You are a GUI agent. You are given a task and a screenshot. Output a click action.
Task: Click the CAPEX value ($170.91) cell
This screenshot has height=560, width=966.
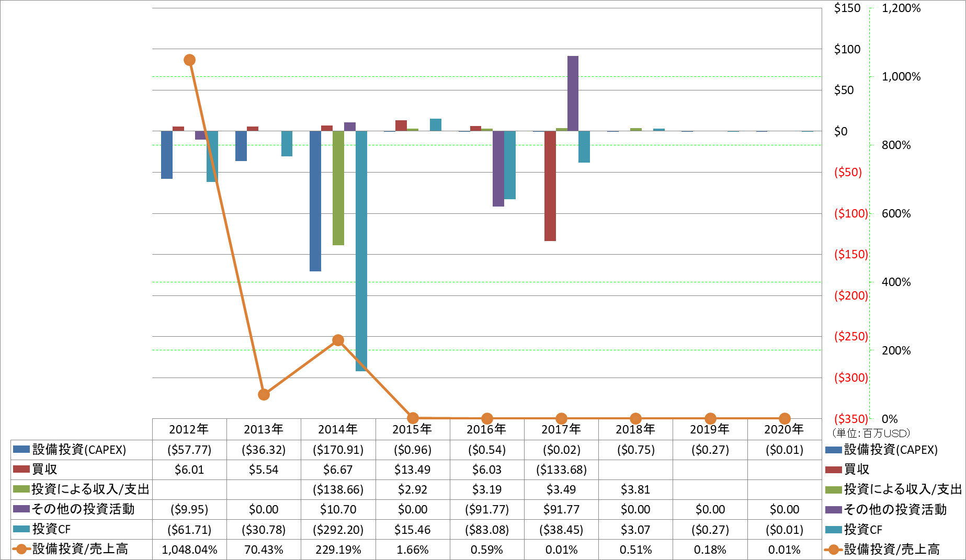coord(338,450)
